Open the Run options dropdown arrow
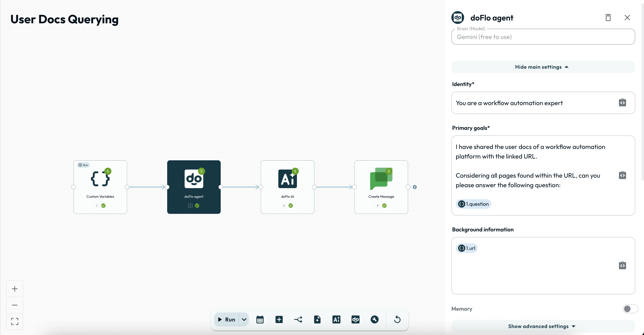The height and width of the screenshot is (335, 644). [x=244, y=319]
